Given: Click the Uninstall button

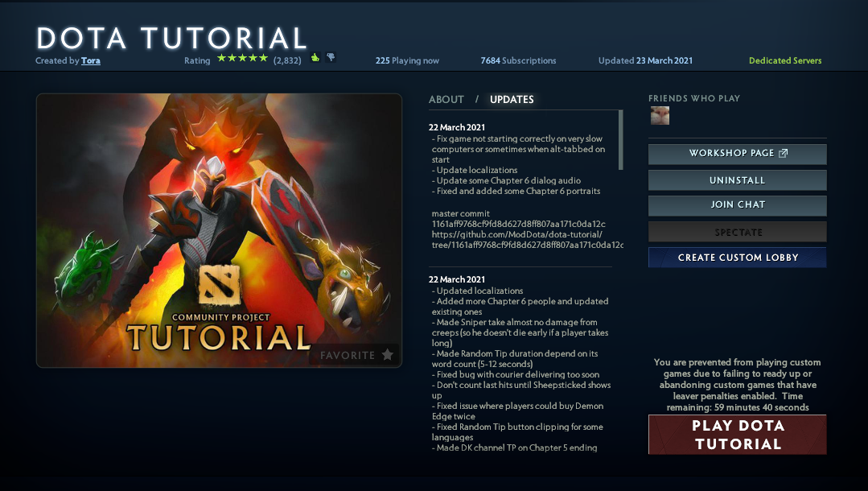Looking at the screenshot, I should (x=738, y=180).
